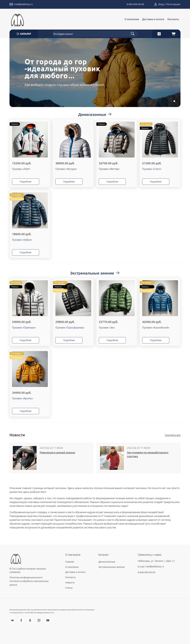Click the jacket logo in header

tap(17, 20)
